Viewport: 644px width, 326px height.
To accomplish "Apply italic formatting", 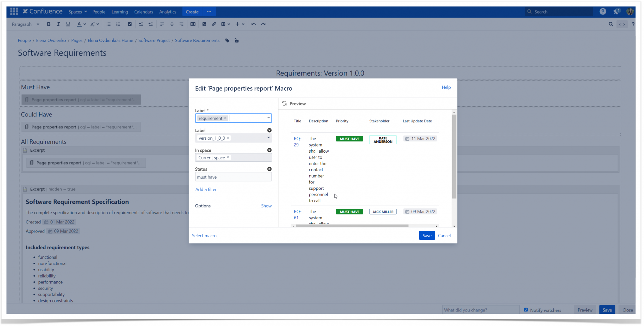I will pos(58,24).
